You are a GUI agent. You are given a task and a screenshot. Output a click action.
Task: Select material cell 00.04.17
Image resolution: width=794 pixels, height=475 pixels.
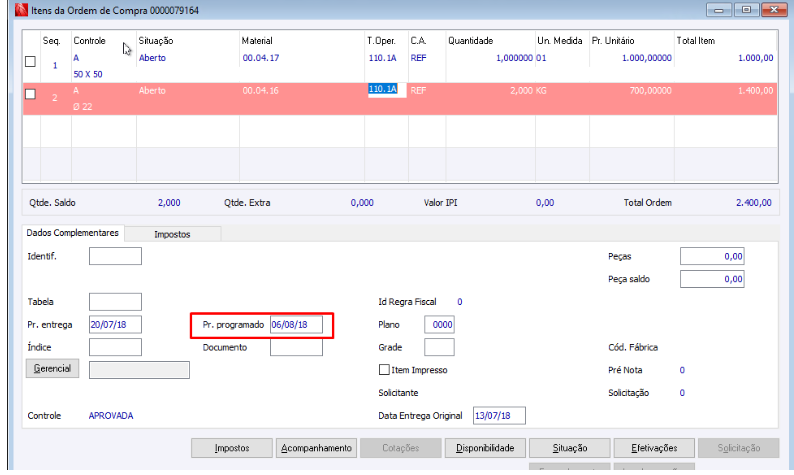pos(261,58)
